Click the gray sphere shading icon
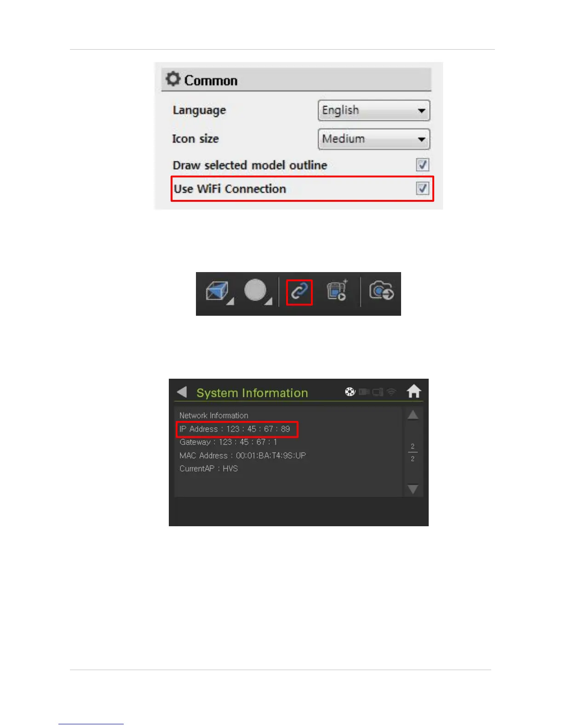Viewport: 563px width, 728px height. tap(255, 290)
